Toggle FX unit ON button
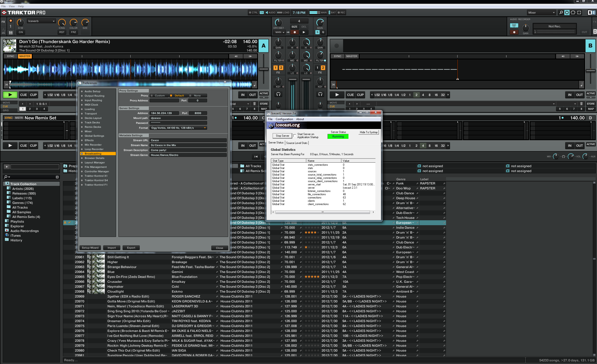Viewport: 597px width, 364px height. pyautogui.click(x=21, y=32)
